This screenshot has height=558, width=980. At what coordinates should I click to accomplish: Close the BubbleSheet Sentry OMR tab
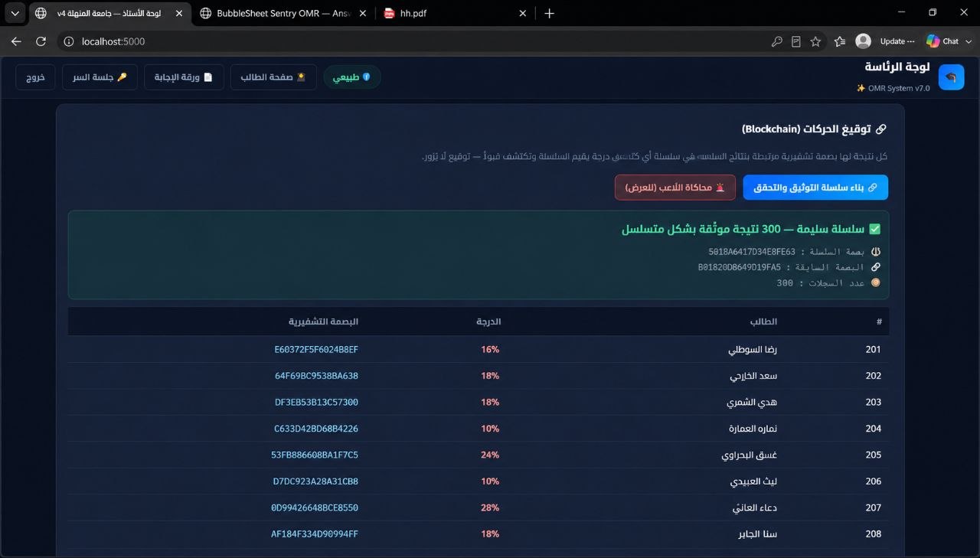(362, 13)
